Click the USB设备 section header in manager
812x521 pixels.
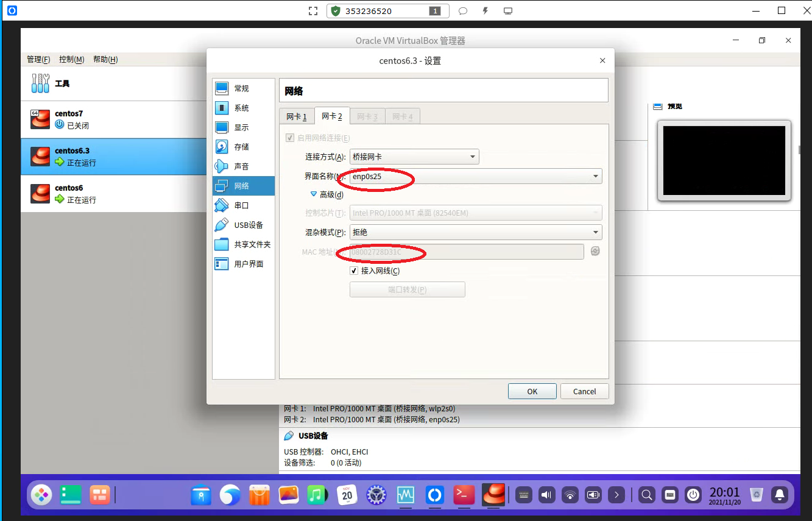(x=306, y=436)
